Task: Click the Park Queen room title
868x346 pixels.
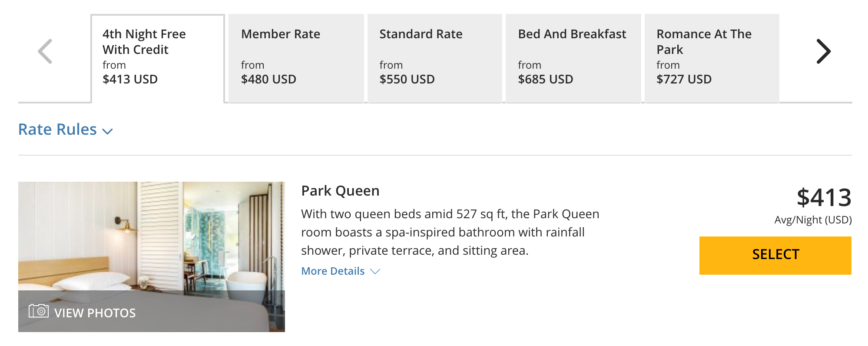Action: (x=340, y=191)
